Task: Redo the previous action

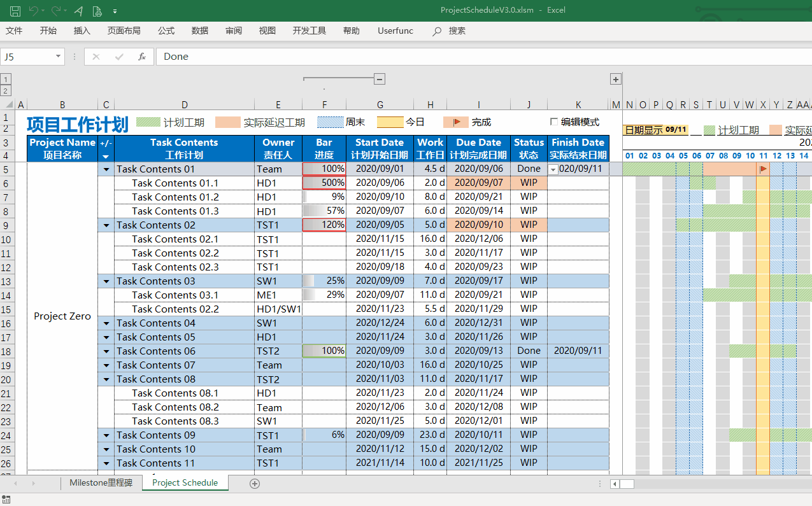Action: click(x=56, y=10)
